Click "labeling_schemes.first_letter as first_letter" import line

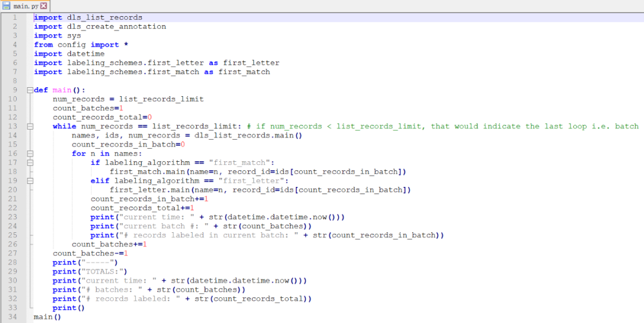156,63
